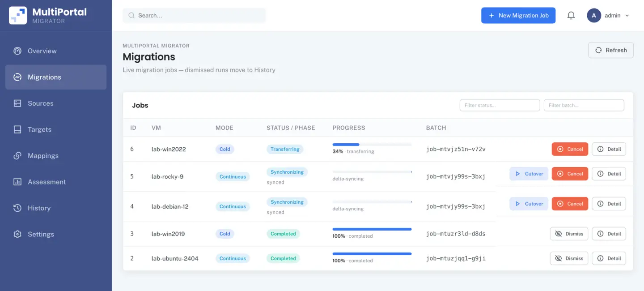Click the Targets icon in sidebar
Image resolution: width=644 pixels, height=291 pixels.
pyautogui.click(x=17, y=129)
